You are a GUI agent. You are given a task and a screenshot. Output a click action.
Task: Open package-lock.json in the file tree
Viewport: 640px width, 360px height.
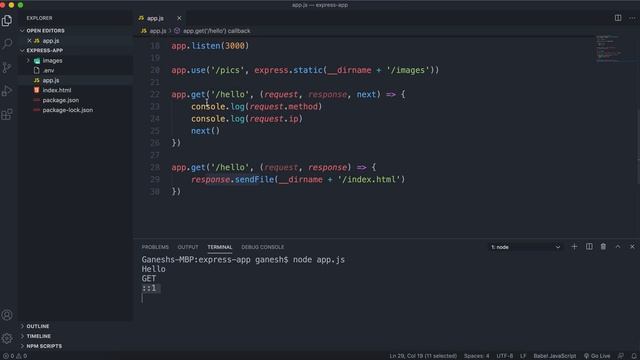coord(67,110)
